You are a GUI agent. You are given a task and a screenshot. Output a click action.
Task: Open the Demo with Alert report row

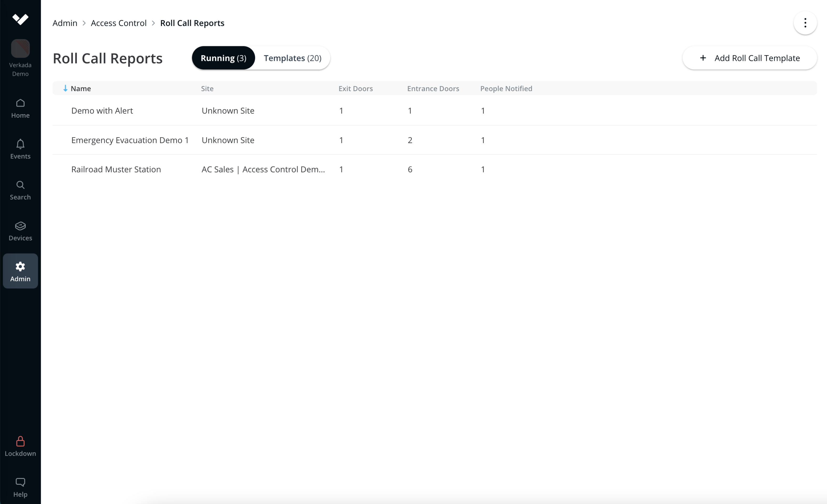[x=102, y=111]
